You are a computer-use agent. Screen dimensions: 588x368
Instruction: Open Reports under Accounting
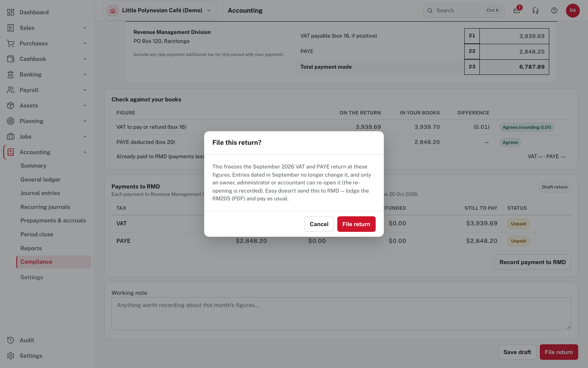coord(53,248)
